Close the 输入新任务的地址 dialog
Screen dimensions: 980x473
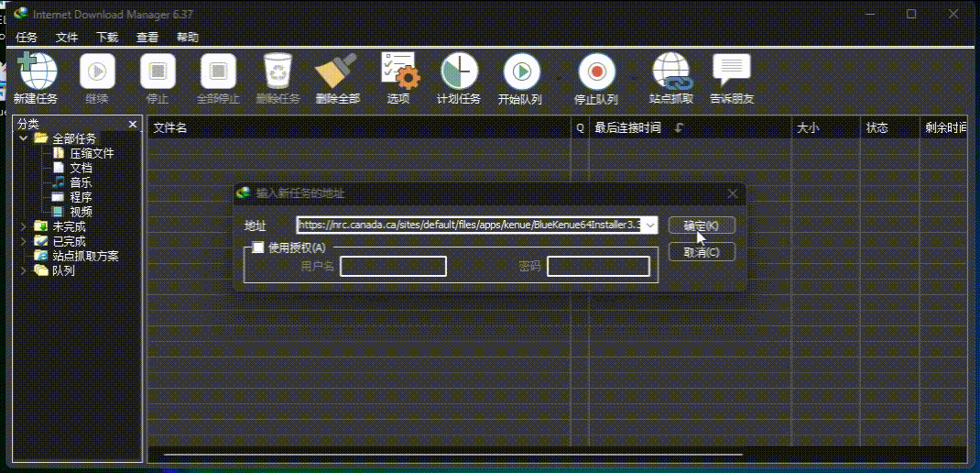tap(733, 194)
